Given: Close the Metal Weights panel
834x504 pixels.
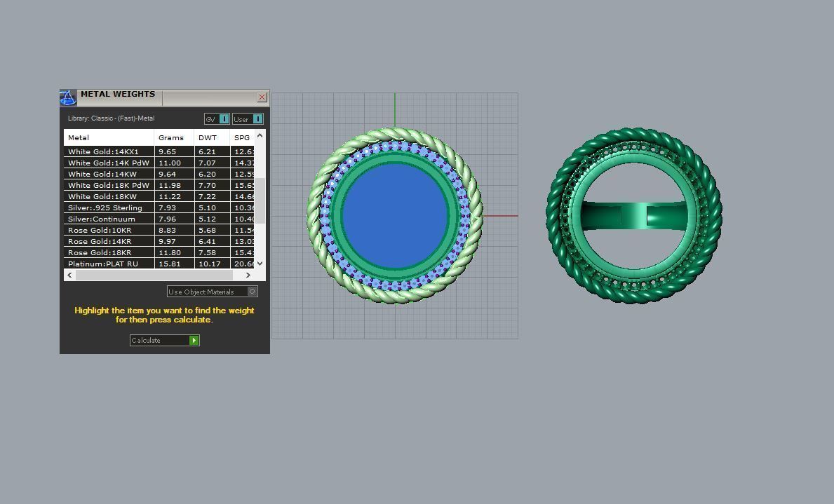Looking at the screenshot, I should pos(262,97).
